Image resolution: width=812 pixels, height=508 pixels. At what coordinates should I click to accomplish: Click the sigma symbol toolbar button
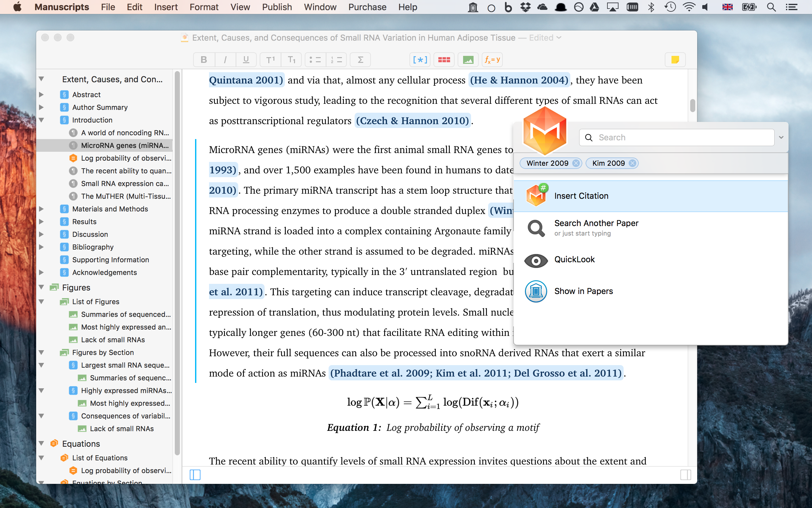[360, 60]
